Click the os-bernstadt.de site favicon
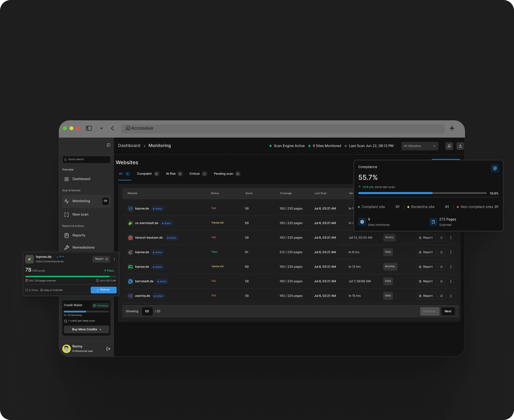The height and width of the screenshot is (420, 514). (x=130, y=223)
